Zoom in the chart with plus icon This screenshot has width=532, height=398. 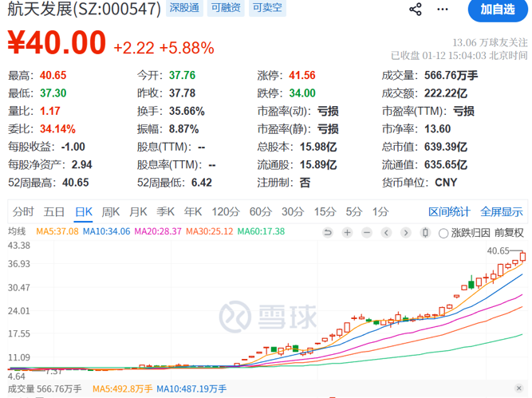[348, 233]
